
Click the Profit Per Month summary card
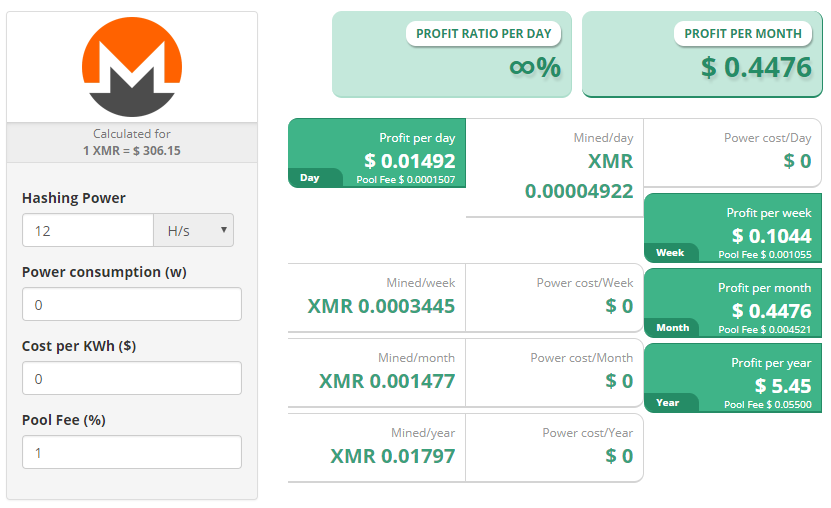point(702,55)
